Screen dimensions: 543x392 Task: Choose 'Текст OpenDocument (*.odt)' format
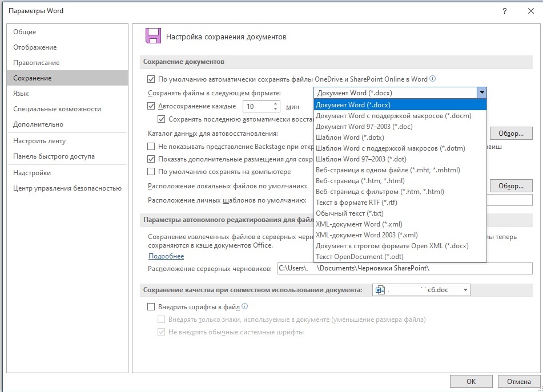click(x=400, y=257)
